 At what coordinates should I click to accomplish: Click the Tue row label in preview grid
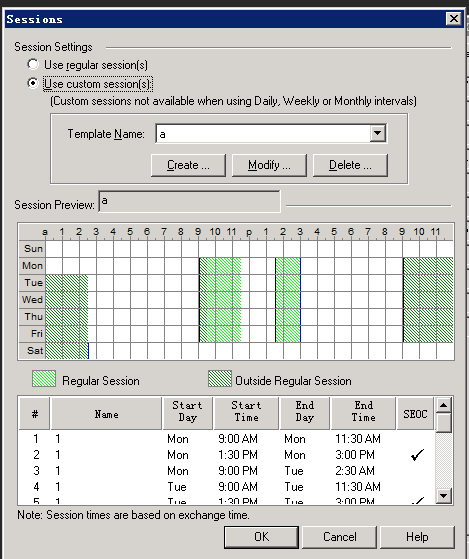coord(32,283)
